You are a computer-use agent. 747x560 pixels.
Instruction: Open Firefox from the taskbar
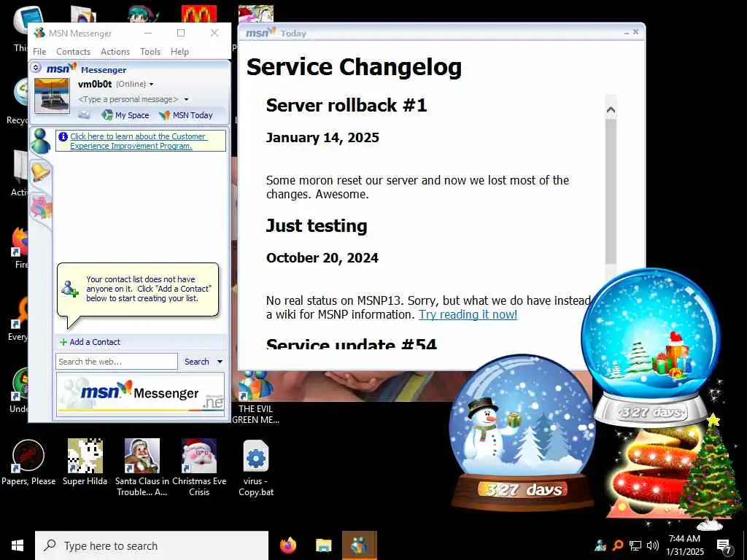click(x=287, y=545)
